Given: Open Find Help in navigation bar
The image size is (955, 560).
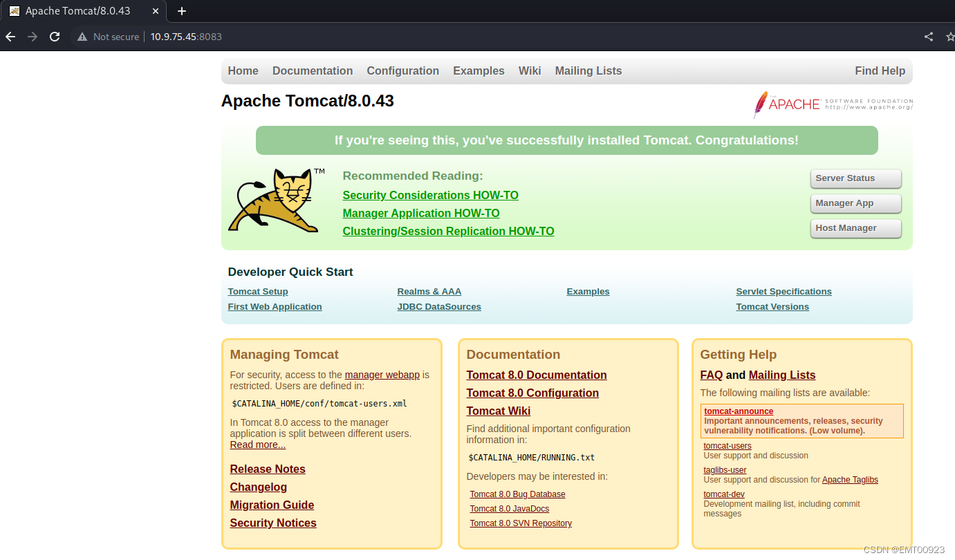Looking at the screenshot, I should pyautogui.click(x=880, y=71).
